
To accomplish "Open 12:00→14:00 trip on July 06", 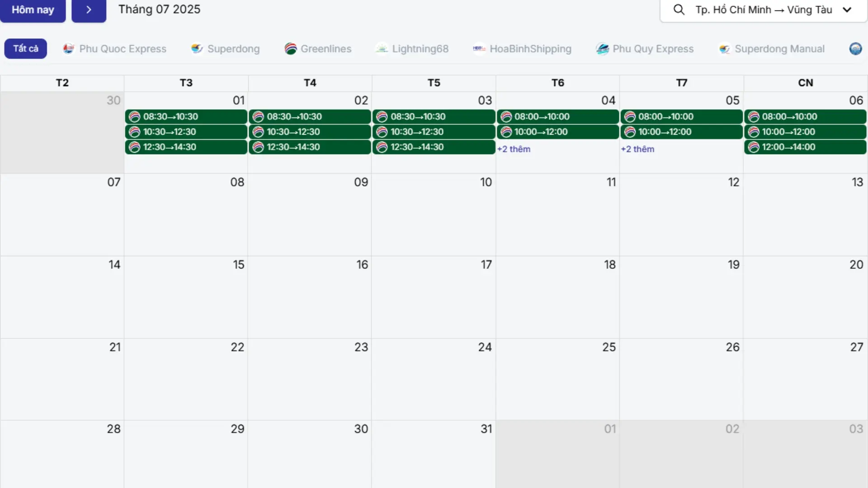I will [805, 147].
